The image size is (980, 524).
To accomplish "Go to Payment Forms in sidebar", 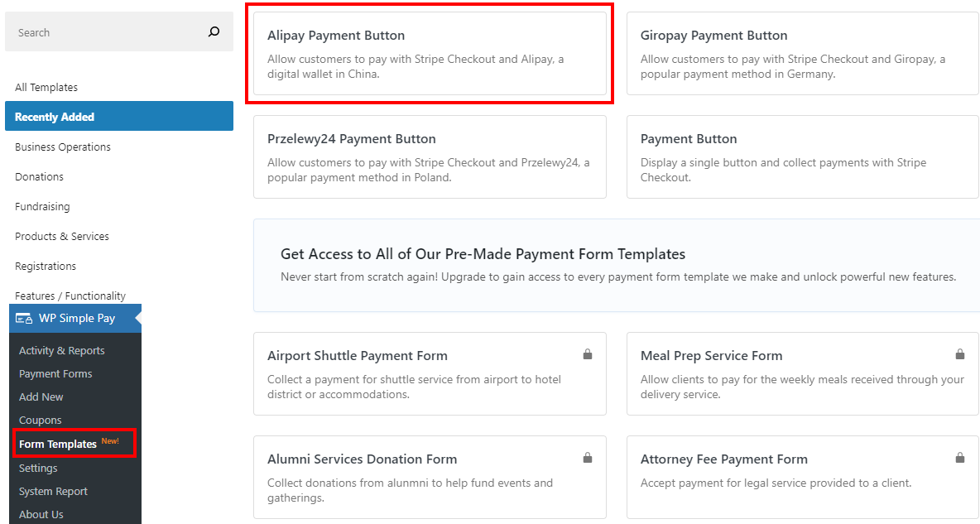I will coord(55,373).
